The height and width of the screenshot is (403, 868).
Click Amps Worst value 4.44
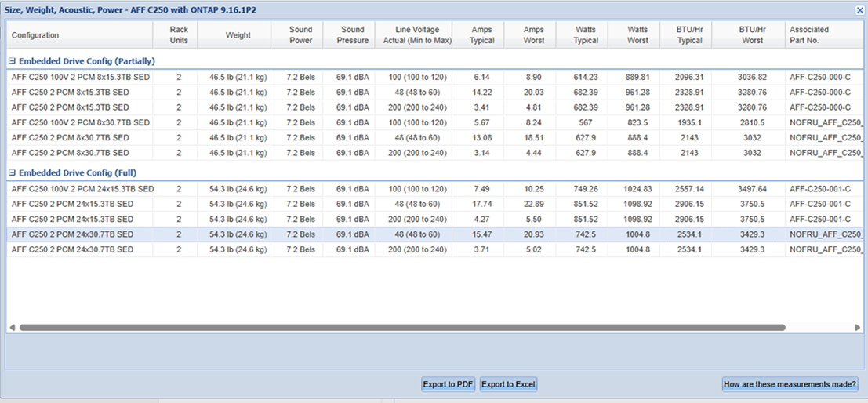(x=534, y=153)
